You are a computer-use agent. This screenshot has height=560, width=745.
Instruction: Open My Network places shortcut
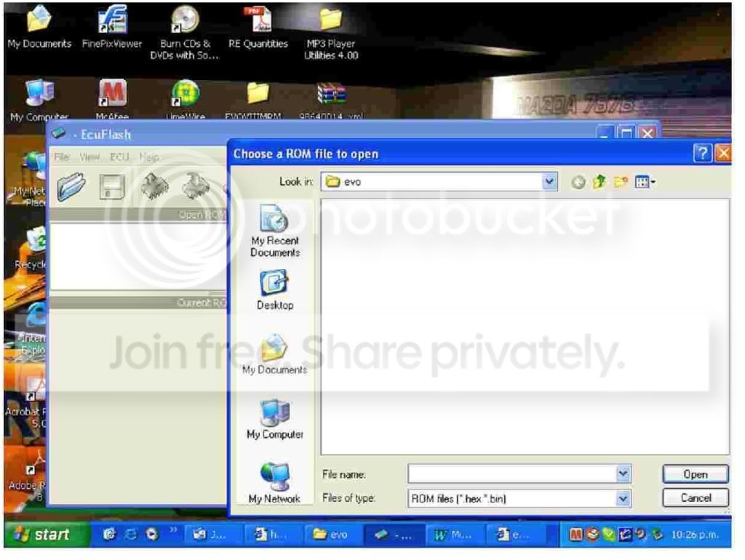pos(275,484)
